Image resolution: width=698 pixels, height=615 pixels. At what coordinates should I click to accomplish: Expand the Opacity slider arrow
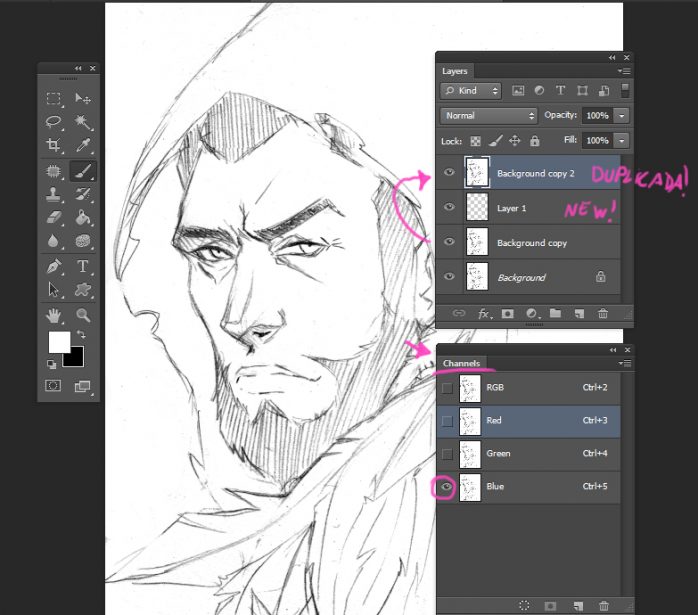[x=622, y=116]
